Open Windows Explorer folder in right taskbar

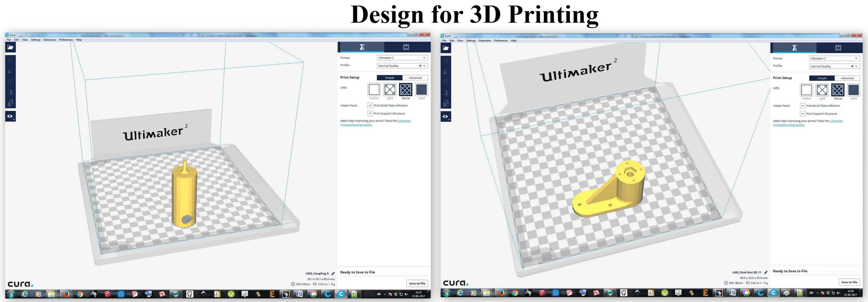click(487, 293)
